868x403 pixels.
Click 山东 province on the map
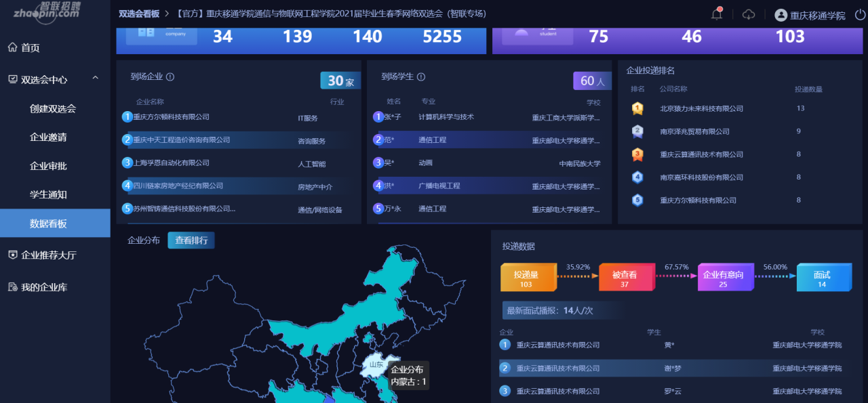(x=377, y=364)
